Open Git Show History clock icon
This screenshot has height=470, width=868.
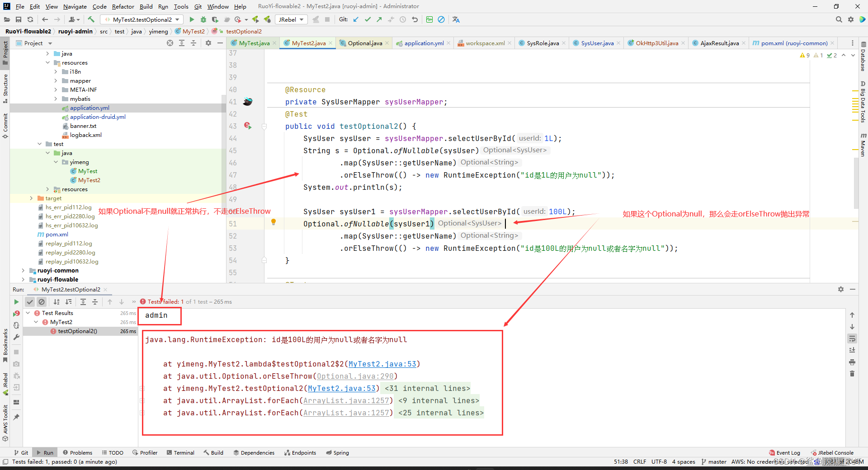click(403, 19)
